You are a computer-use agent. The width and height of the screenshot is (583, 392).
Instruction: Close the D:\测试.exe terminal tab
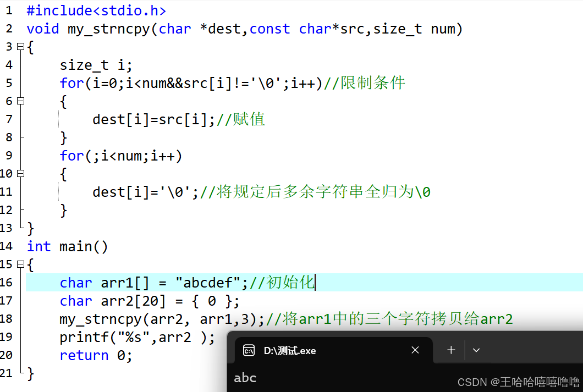tap(415, 350)
